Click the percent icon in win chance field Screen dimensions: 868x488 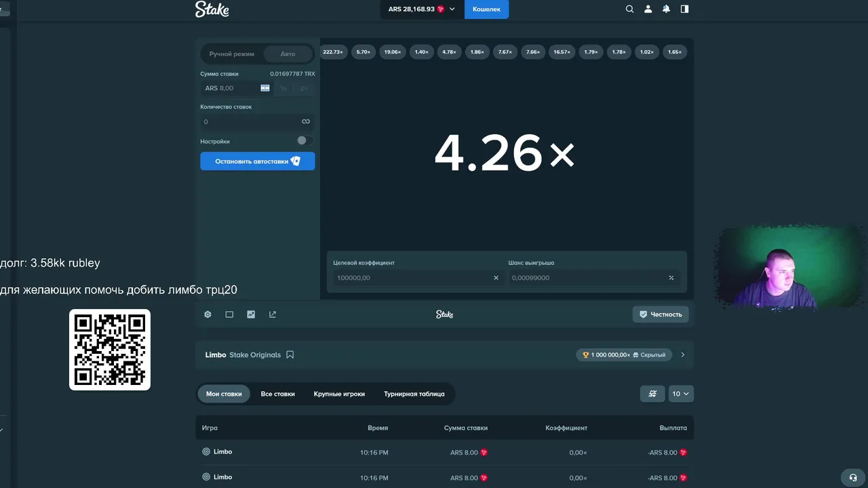671,278
